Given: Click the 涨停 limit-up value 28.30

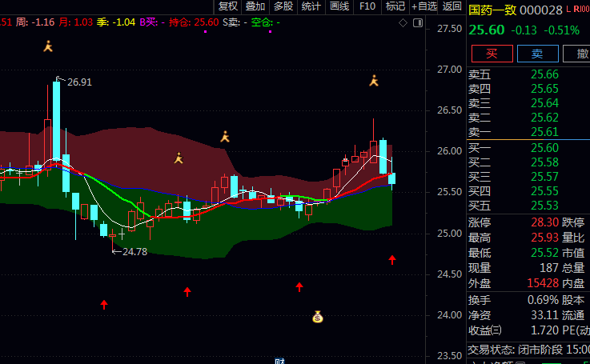Looking at the screenshot, I should (x=544, y=222).
